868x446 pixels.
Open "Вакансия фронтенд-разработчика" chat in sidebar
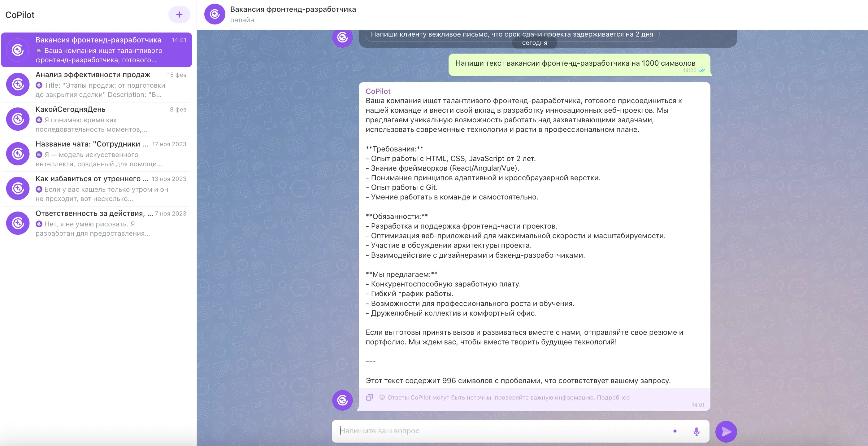tap(96, 50)
